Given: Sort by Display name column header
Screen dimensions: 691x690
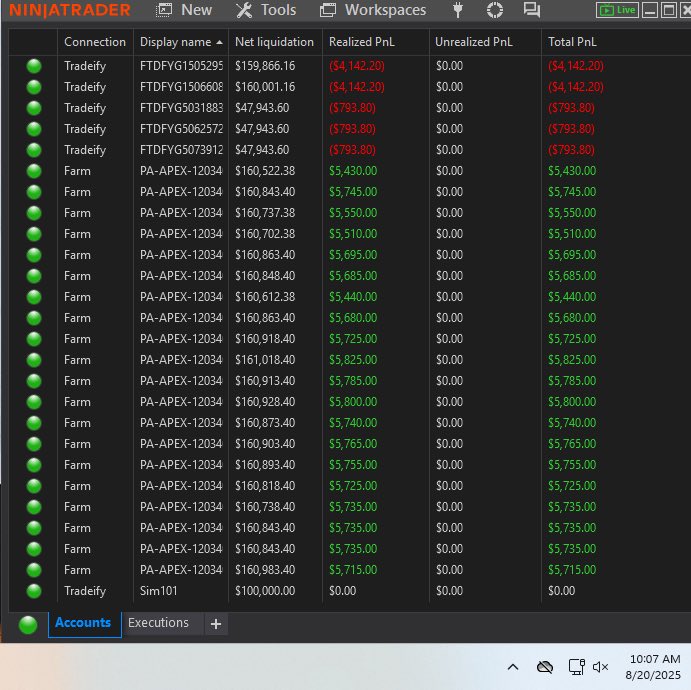Looking at the screenshot, I should pos(181,42).
